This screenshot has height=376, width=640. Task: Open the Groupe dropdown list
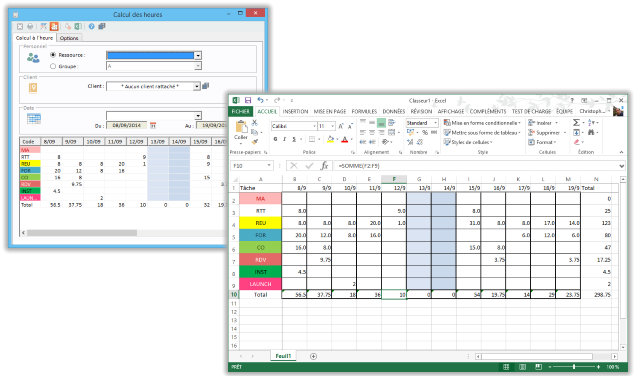pyautogui.click(x=198, y=66)
